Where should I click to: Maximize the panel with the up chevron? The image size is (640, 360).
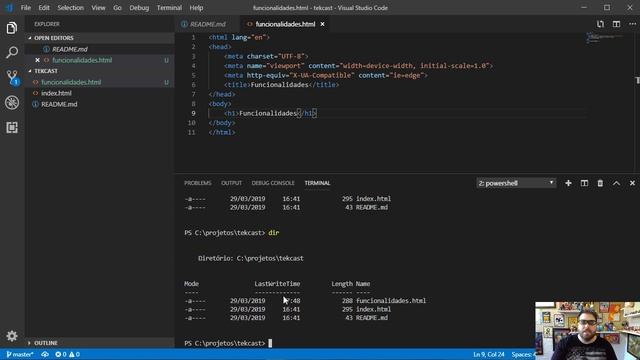coord(616,183)
